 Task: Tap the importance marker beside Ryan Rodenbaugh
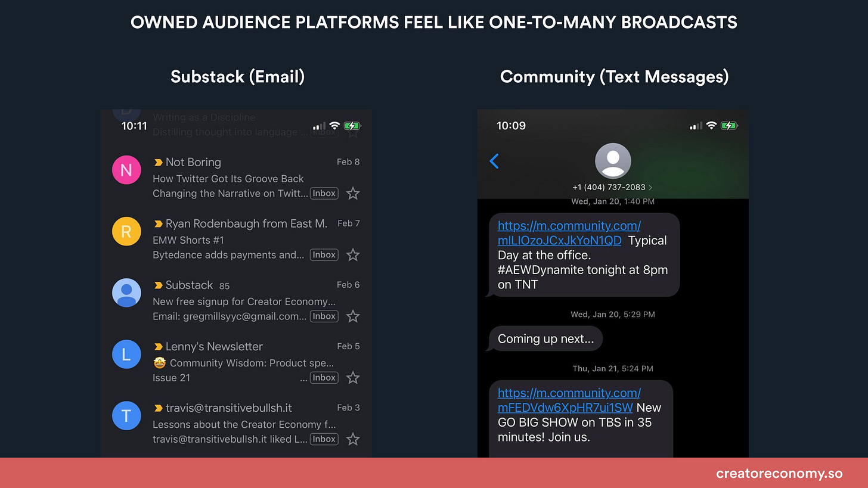point(158,223)
